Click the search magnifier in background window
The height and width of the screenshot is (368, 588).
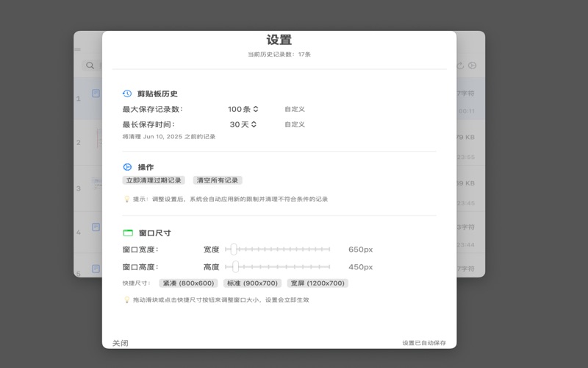(90, 66)
